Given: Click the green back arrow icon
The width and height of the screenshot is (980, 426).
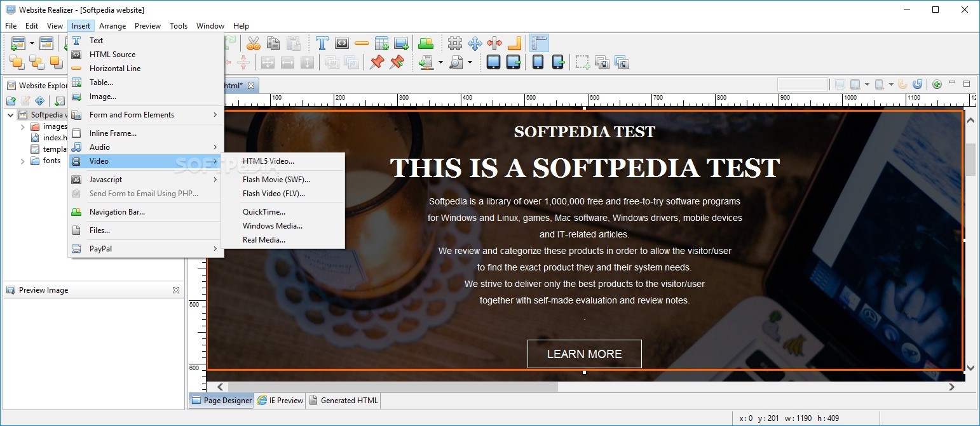Looking at the screenshot, I should pyautogui.click(x=937, y=84).
